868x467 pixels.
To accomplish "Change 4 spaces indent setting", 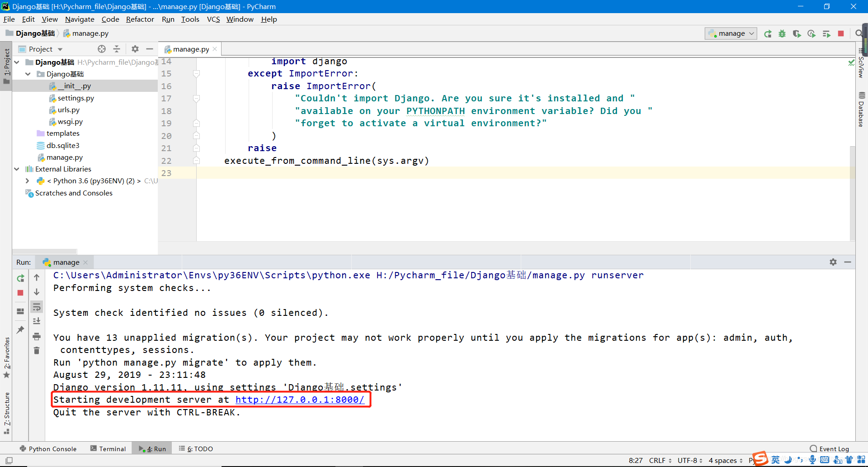I will click(x=725, y=461).
